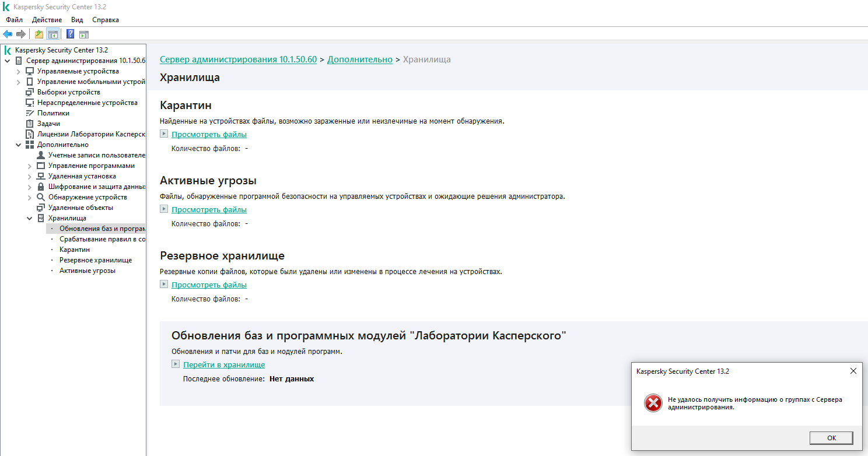868x456 pixels.
Task: Expand the Удаленная установка node
Action: coord(29,176)
